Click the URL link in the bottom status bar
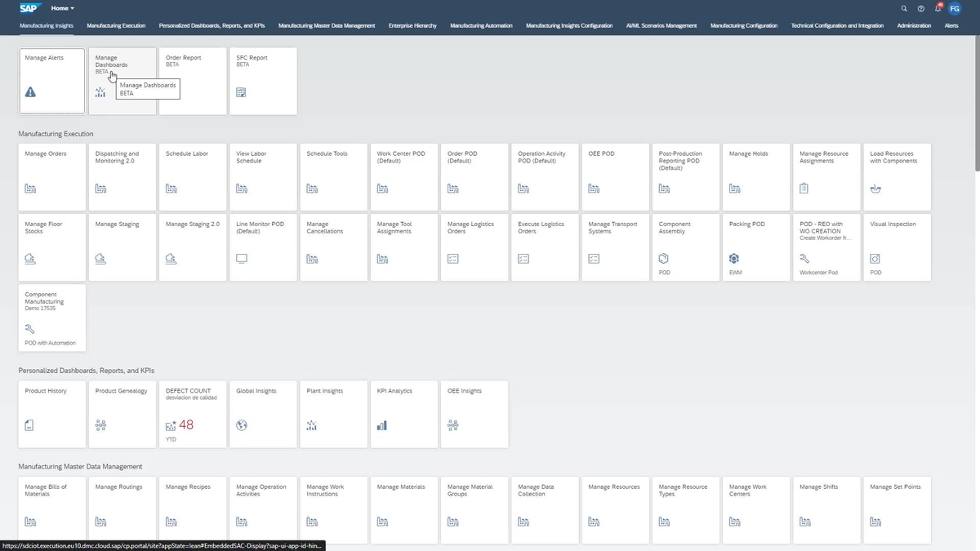Screen dimensions: 980x551 (x=163, y=545)
